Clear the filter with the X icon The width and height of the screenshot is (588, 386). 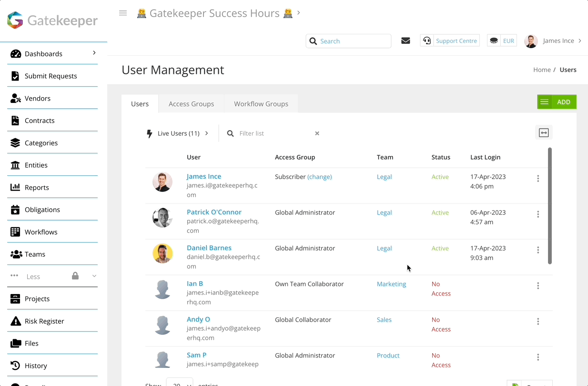pyautogui.click(x=317, y=133)
